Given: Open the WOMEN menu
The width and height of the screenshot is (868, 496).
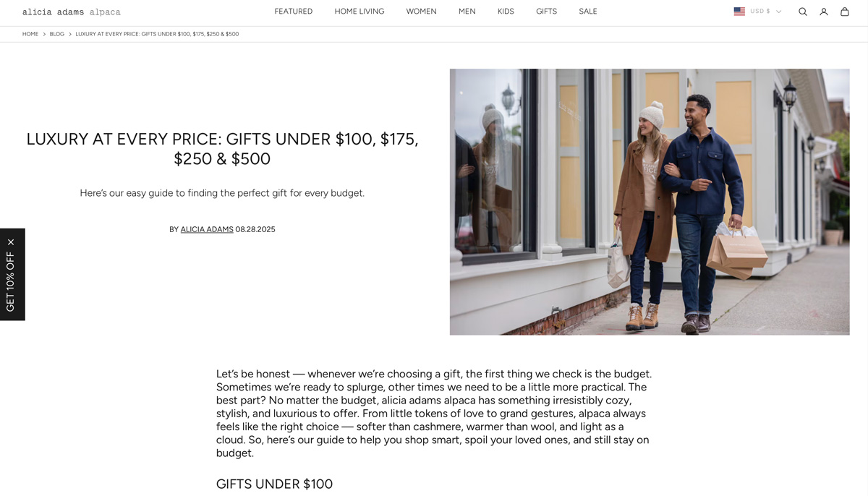Looking at the screenshot, I should (x=421, y=12).
